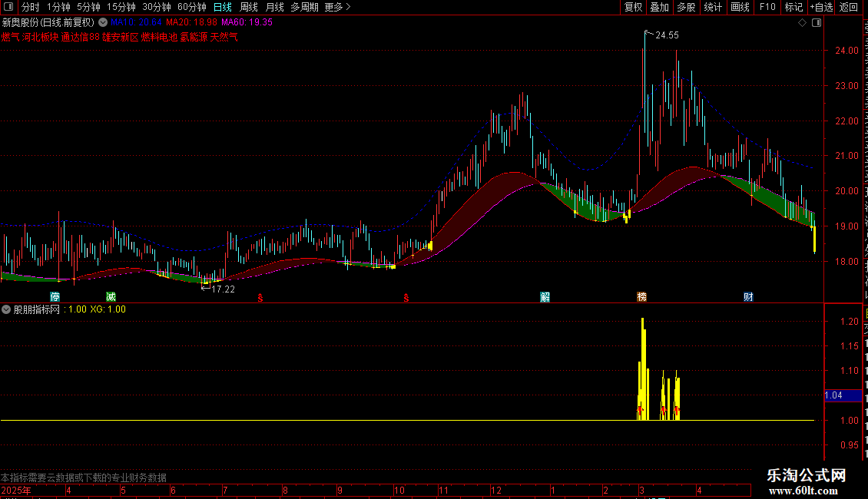Click the MA60: 19.35 value
This screenshot has width=868, height=499.
[247, 22]
